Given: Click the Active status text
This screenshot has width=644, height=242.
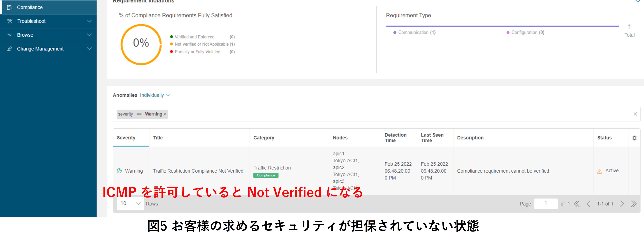Looking at the screenshot, I should (612, 171).
